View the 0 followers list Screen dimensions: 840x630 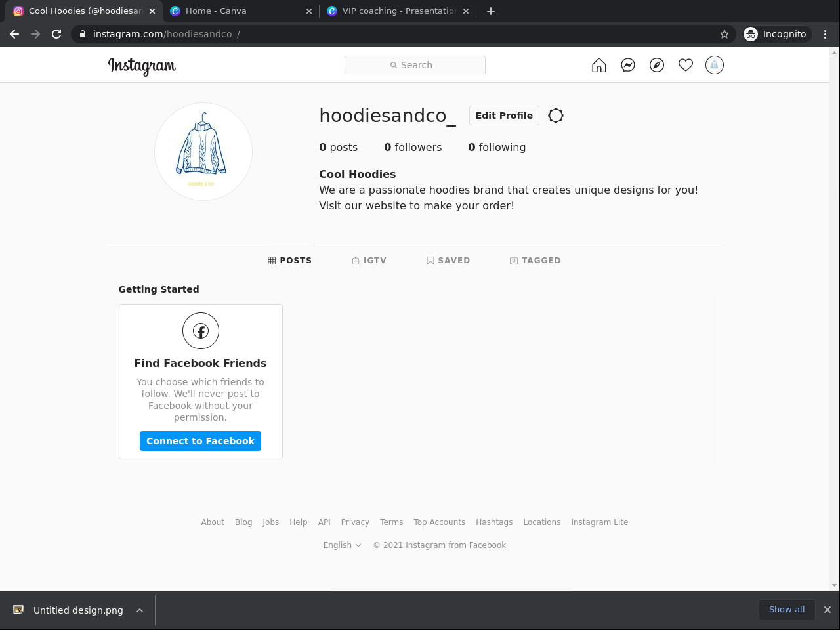[413, 148]
